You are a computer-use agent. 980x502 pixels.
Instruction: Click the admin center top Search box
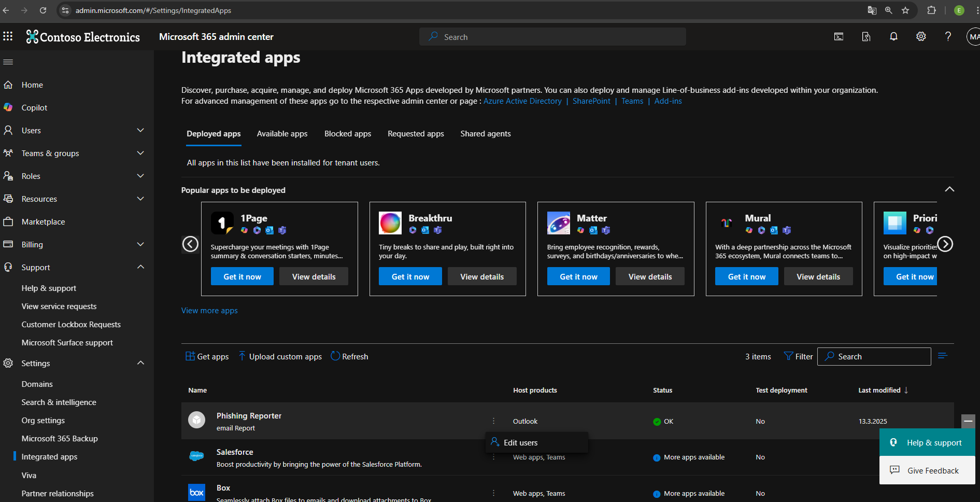(x=552, y=37)
